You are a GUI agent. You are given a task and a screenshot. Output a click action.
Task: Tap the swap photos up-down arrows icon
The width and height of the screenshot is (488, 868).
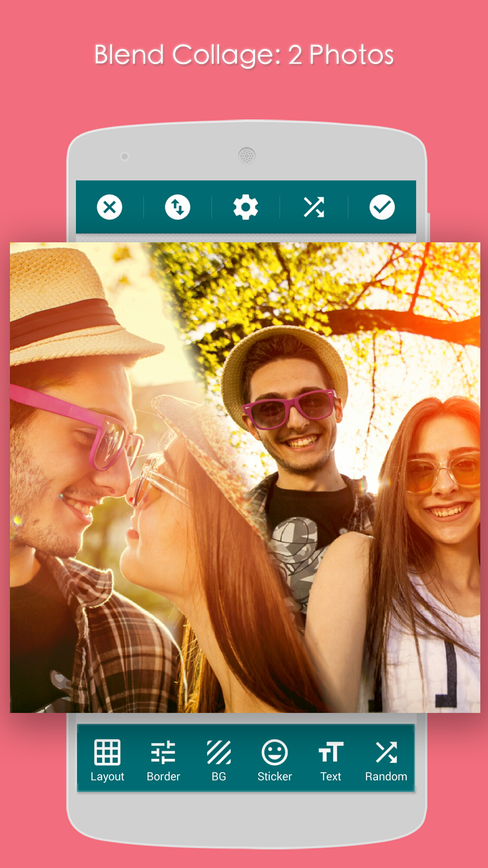coord(178,207)
